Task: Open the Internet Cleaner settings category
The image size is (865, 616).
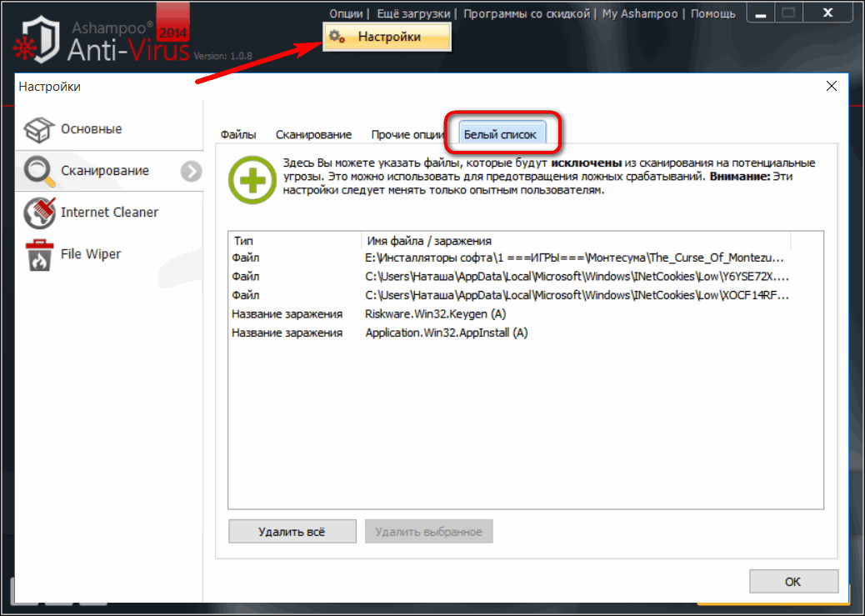Action: (x=109, y=213)
